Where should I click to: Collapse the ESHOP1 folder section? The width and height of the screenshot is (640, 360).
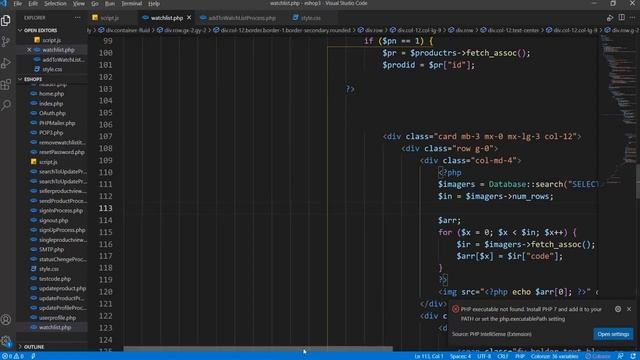33,79
